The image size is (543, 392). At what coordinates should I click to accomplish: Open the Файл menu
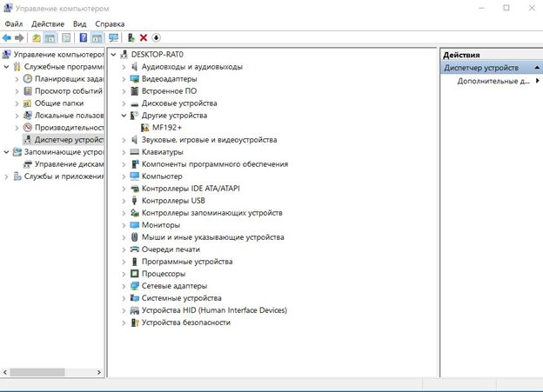pyautogui.click(x=14, y=23)
